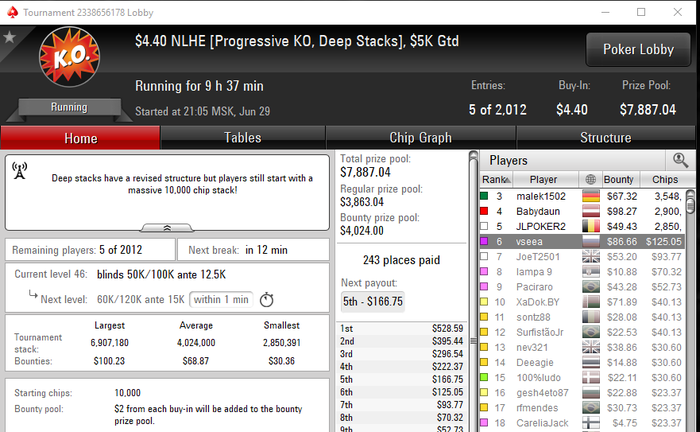Open the player search magnifier icon
Image resolution: width=700 pixels, height=432 pixels.
680,160
